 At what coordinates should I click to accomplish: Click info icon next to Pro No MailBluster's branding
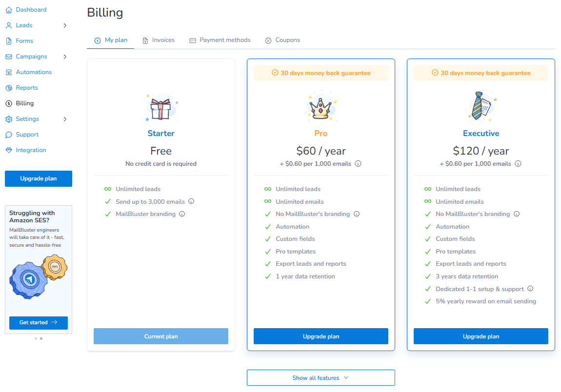click(357, 214)
